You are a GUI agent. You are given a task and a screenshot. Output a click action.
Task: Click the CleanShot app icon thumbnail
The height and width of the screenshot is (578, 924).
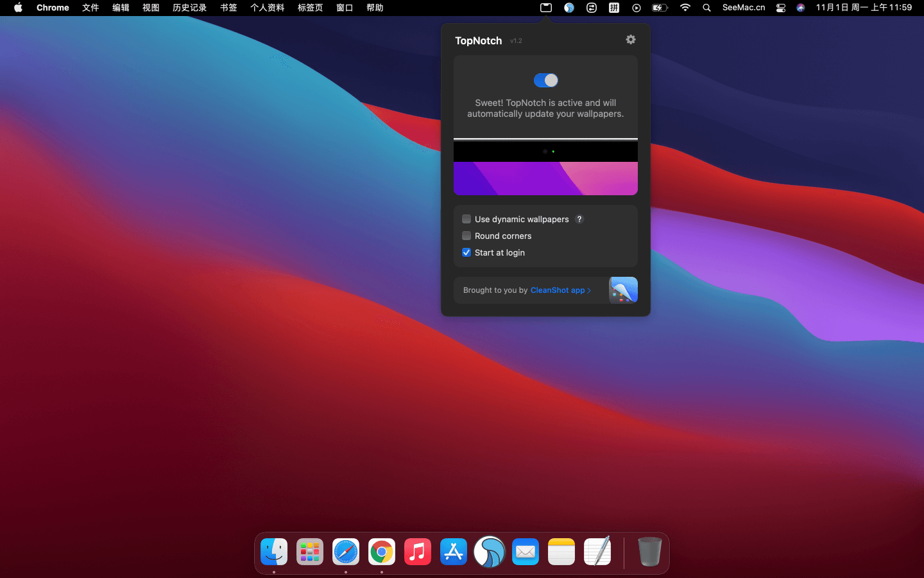(623, 290)
